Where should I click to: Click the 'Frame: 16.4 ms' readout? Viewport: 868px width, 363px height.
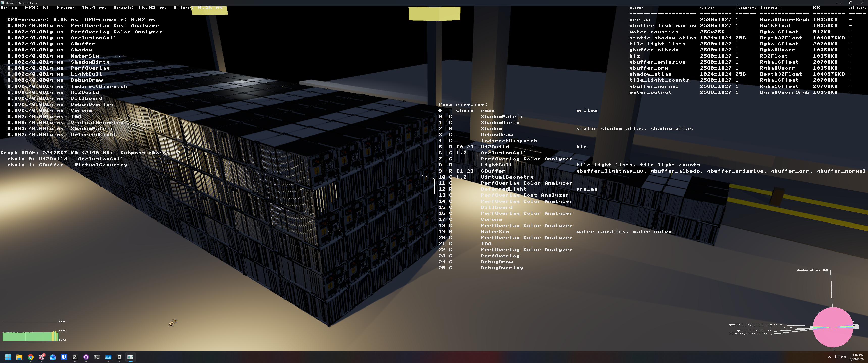tap(81, 7)
